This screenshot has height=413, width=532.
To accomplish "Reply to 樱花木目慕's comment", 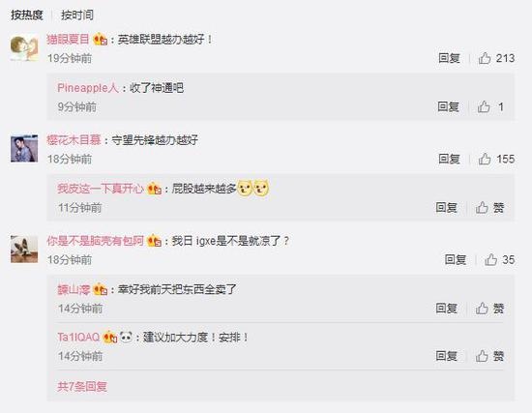I will point(449,159).
